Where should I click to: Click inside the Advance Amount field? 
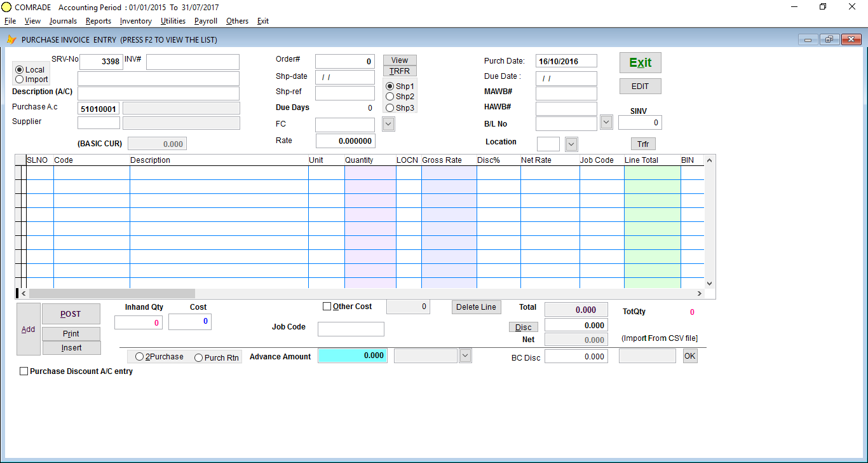353,356
